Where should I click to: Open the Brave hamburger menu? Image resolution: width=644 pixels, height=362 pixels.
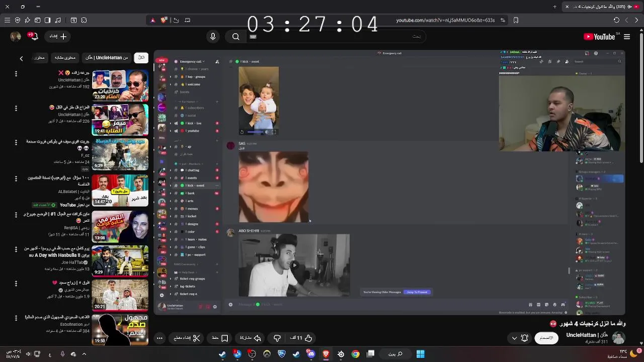coord(7,20)
